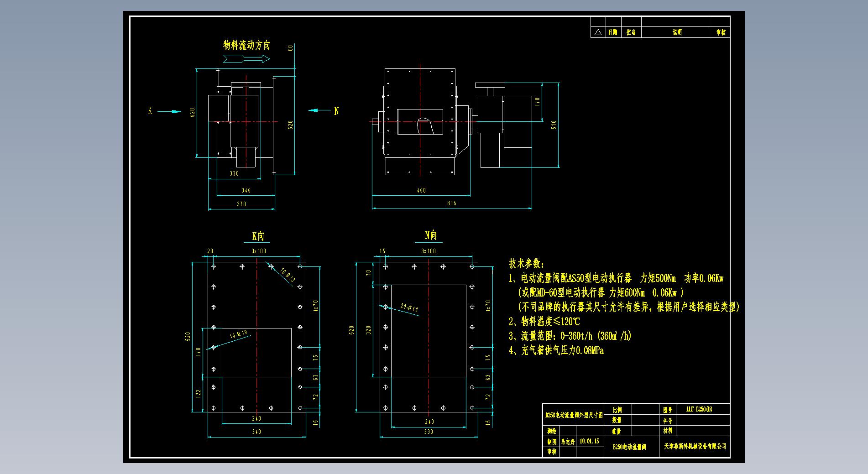
Task: Click the N view direction arrow
Action: [319, 110]
